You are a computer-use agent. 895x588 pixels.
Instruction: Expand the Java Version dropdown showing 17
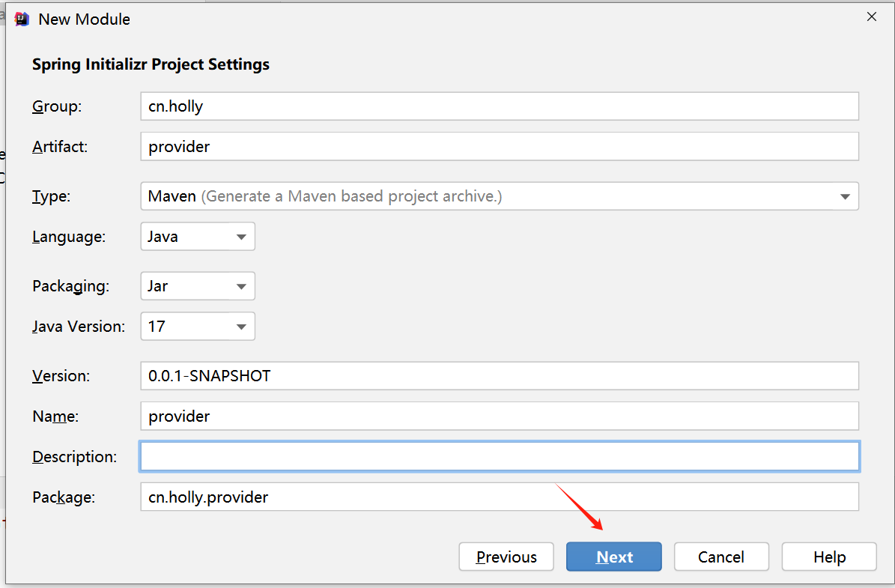point(198,327)
